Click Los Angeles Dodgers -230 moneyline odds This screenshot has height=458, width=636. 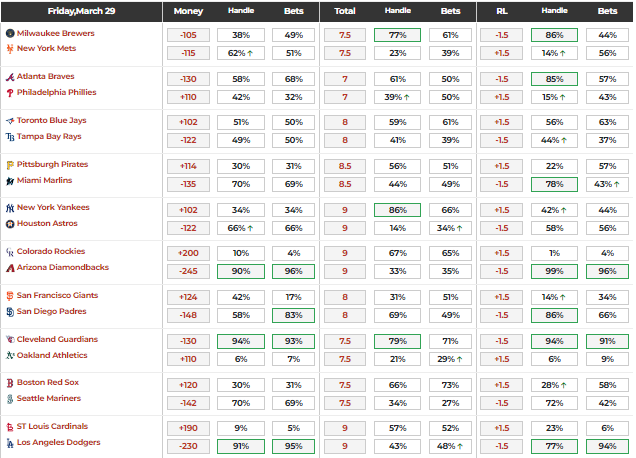[188, 444]
